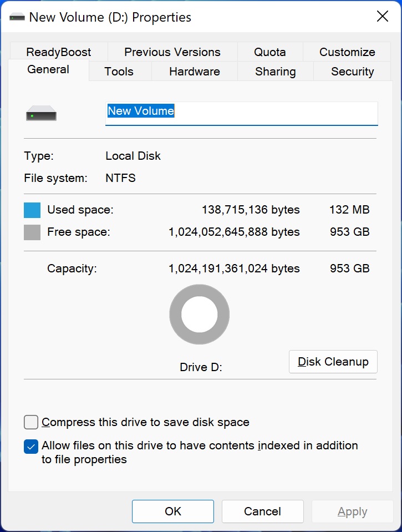Viewport: 402px width, 532px height.
Task: Open the Quota tab
Action: (270, 52)
